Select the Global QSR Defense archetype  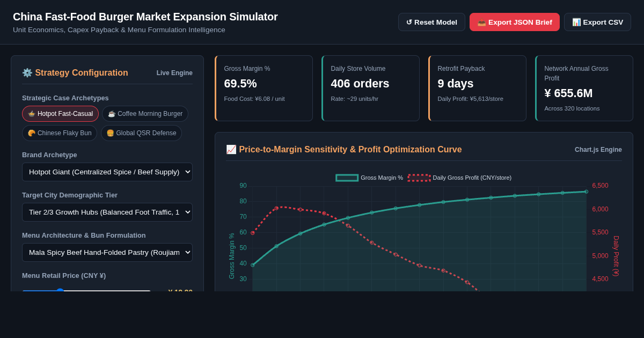(x=141, y=133)
